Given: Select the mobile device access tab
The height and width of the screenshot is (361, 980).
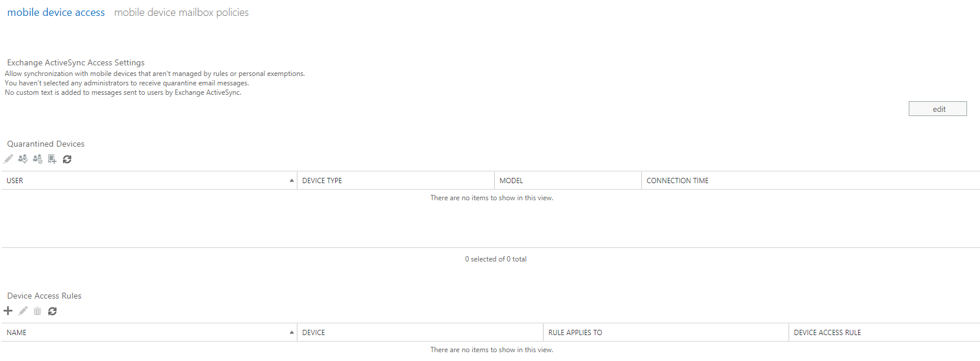Looking at the screenshot, I should point(56,12).
